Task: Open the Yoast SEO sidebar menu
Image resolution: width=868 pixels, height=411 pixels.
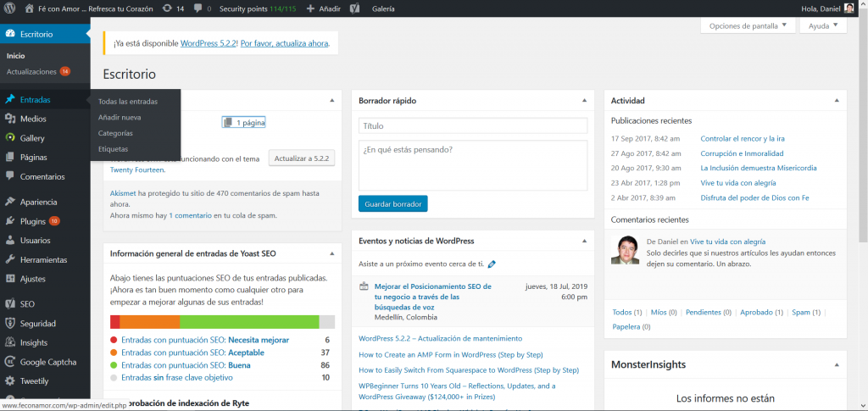Action: click(x=27, y=303)
